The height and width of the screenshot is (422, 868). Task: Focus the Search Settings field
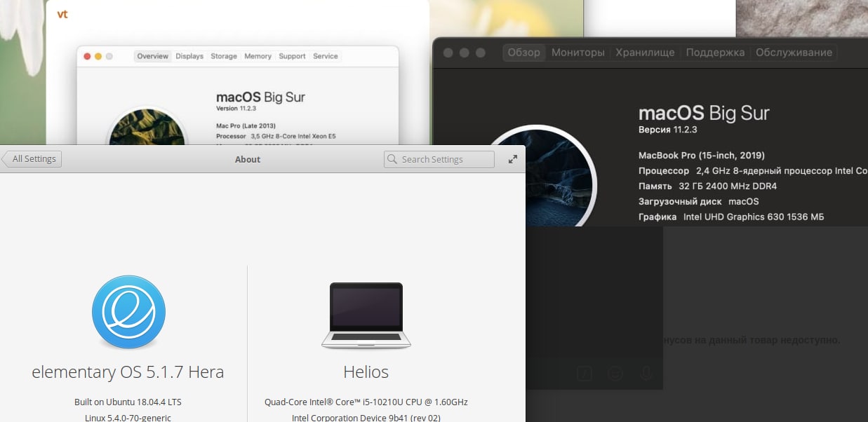pos(439,159)
